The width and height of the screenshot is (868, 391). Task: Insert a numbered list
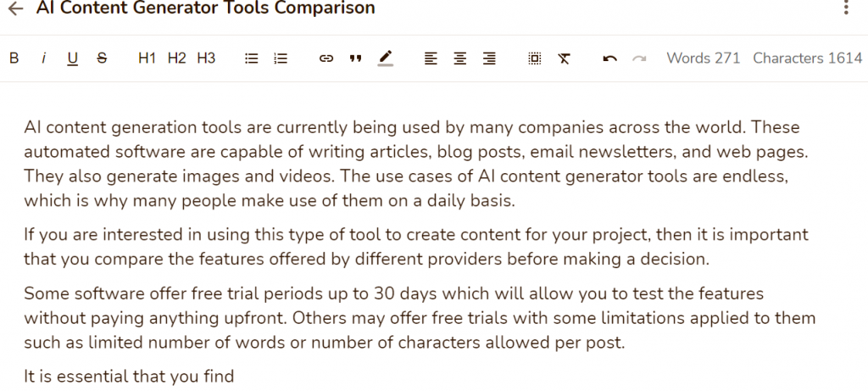tap(281, 59)
